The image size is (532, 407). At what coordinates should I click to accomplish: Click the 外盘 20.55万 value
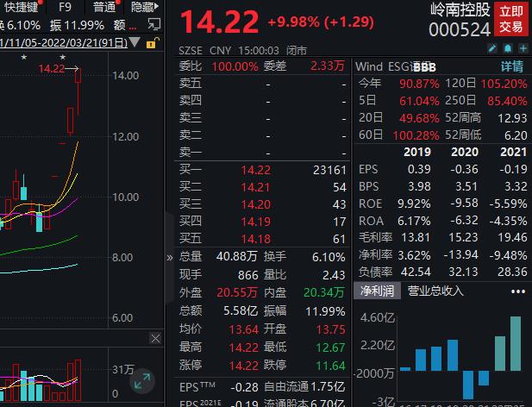coord(237,292)
